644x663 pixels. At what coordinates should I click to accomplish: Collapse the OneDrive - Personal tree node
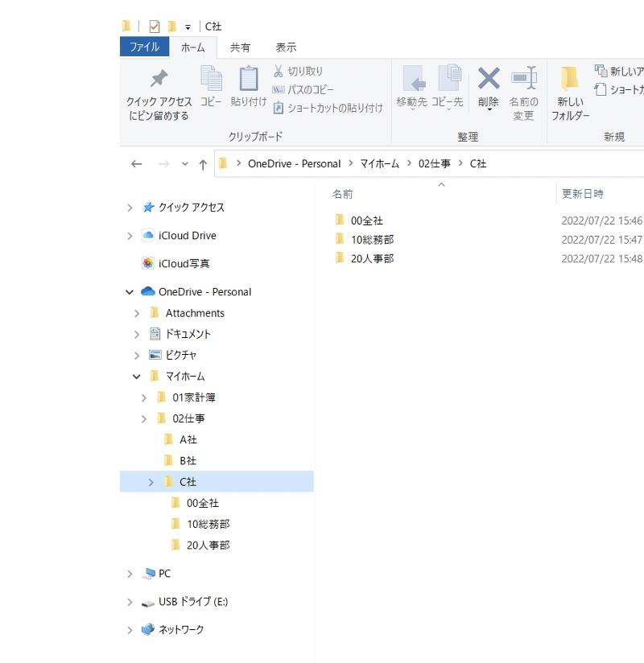tap(130, 292)
